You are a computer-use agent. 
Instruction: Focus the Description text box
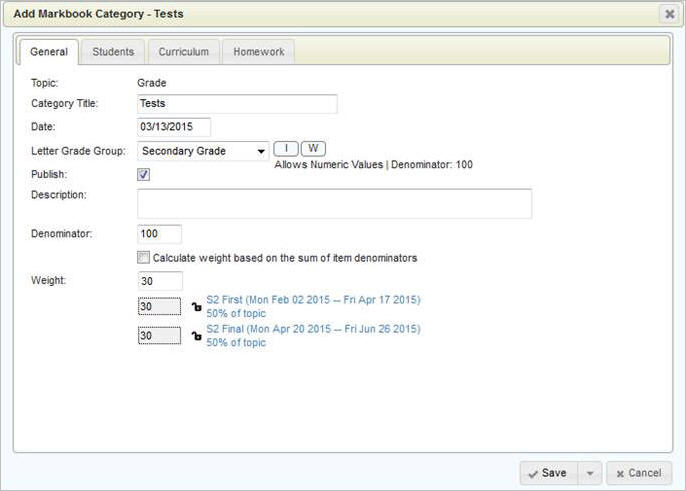[x=334, y=204]
